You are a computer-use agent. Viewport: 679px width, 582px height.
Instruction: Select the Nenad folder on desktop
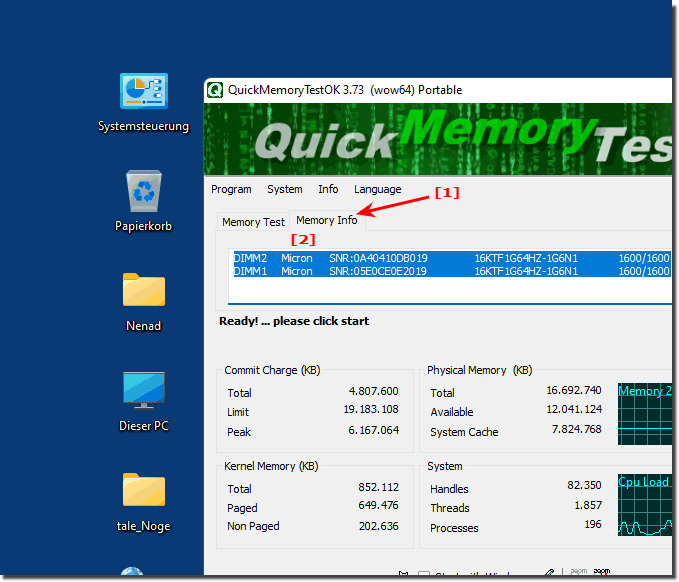[x=143, y=302]
